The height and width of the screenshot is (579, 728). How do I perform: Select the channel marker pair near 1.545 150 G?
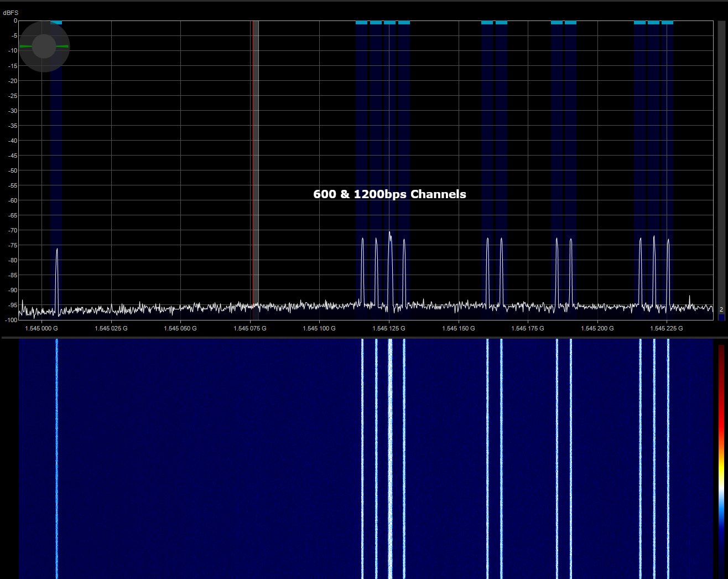(x=494, y=22)
